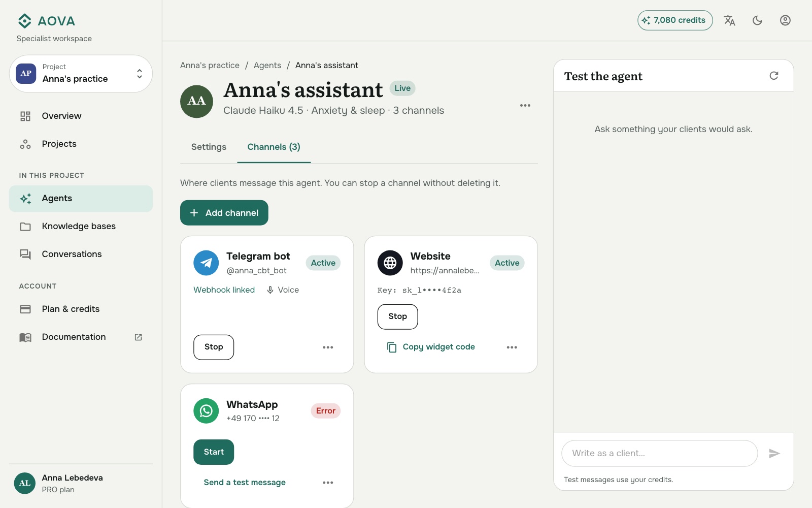Click the external link icon beside Documentation

click(138, 337)
